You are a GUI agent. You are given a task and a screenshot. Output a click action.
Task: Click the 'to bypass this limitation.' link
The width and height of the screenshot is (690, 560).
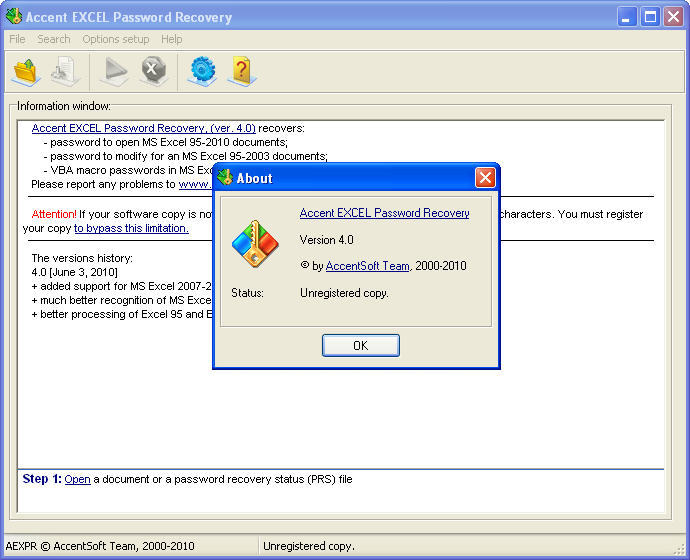131,228
